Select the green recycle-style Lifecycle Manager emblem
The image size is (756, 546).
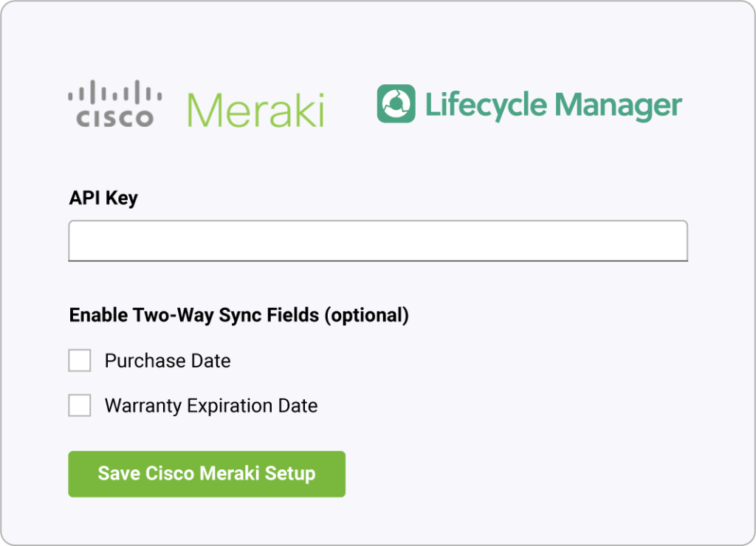397,103
